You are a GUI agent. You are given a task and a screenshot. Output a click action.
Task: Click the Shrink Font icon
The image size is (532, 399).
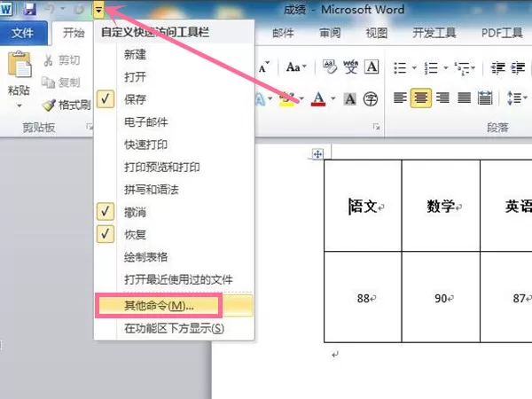pos(264,66)
